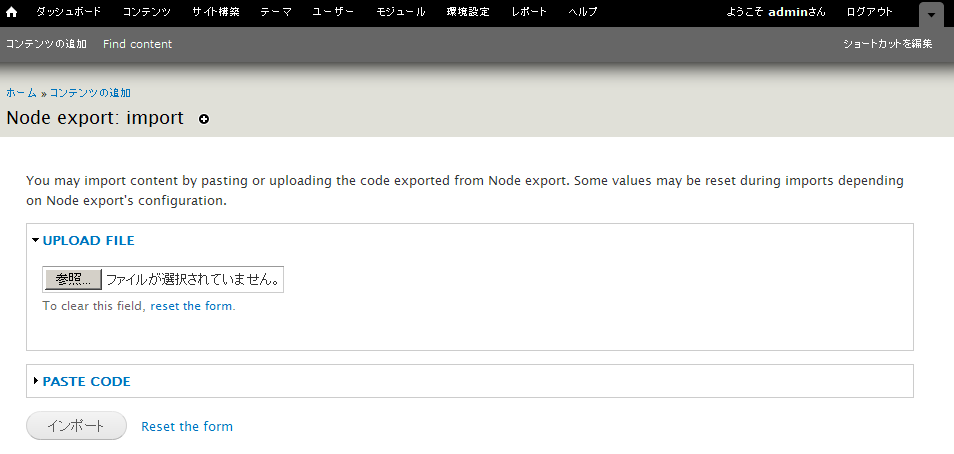Click the インポート button

tap(76, 426)
